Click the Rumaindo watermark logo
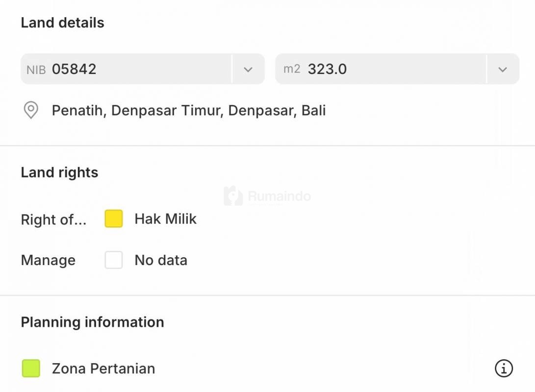 point(233,196)
